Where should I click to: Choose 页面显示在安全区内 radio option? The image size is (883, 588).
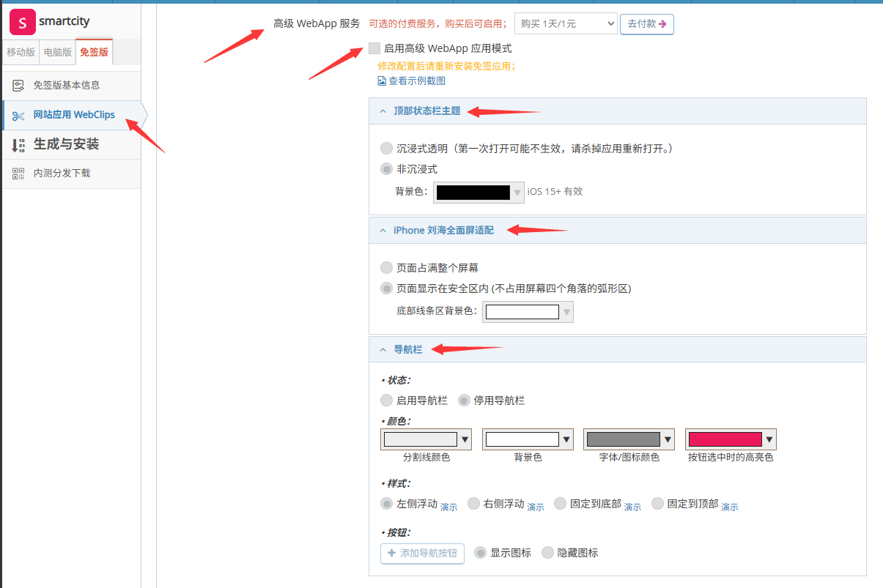click(x=386, y=289)
